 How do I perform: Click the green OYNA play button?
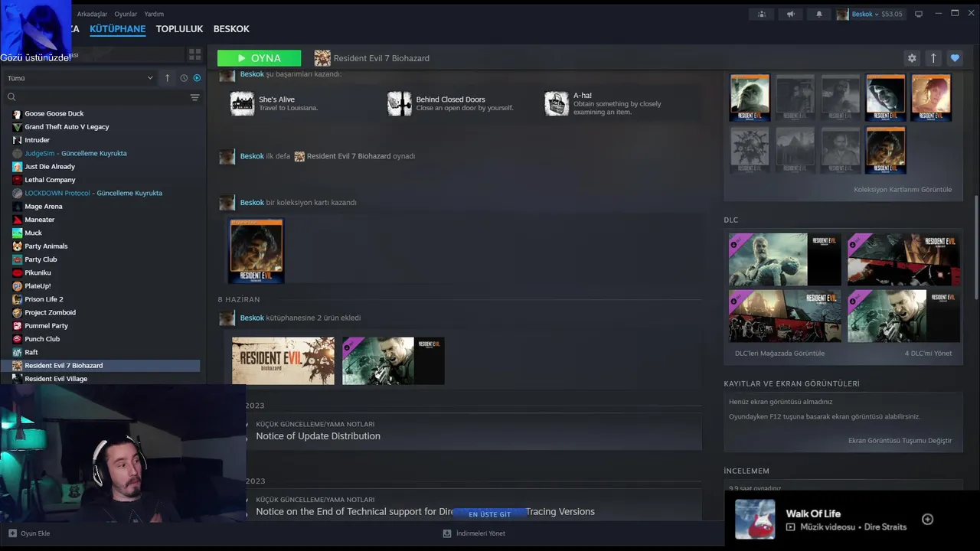(259, 58)
